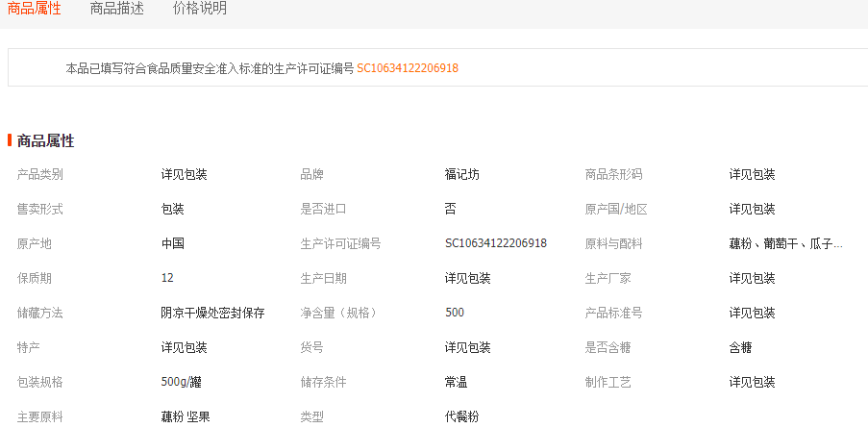The image size is (868, 428).
Task: Click the 商品条形码 label
Action: coord(613,174)
